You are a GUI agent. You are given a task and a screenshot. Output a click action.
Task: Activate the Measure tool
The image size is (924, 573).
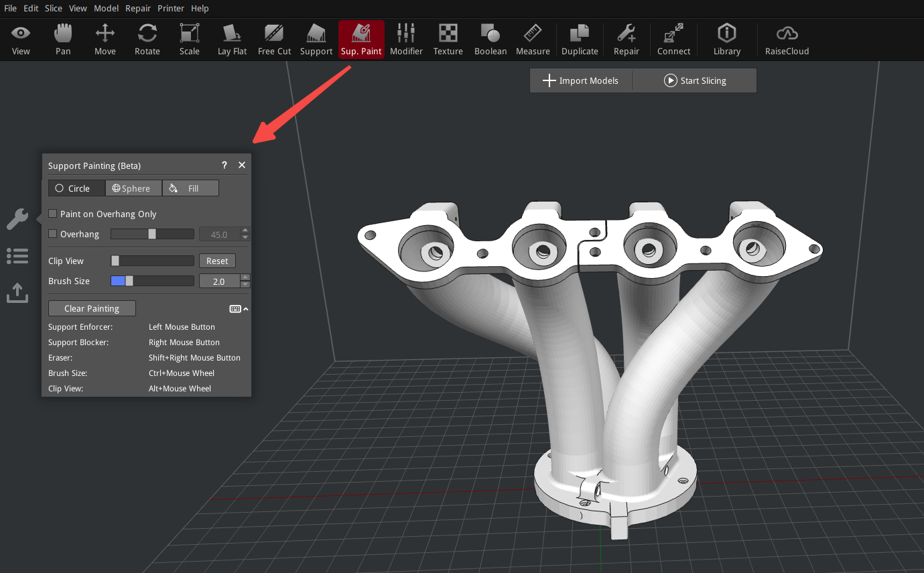pos(533,40)
